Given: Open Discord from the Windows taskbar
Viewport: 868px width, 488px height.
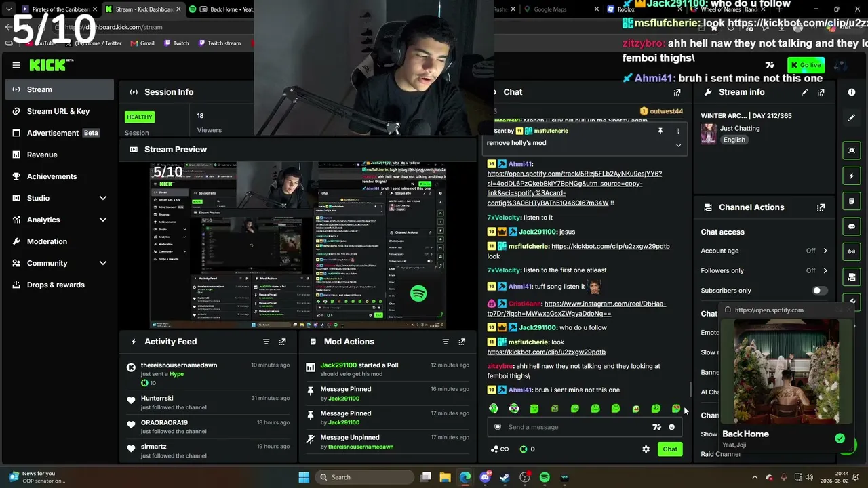Looking at the screenshot, I should click(x=485, y=477).
